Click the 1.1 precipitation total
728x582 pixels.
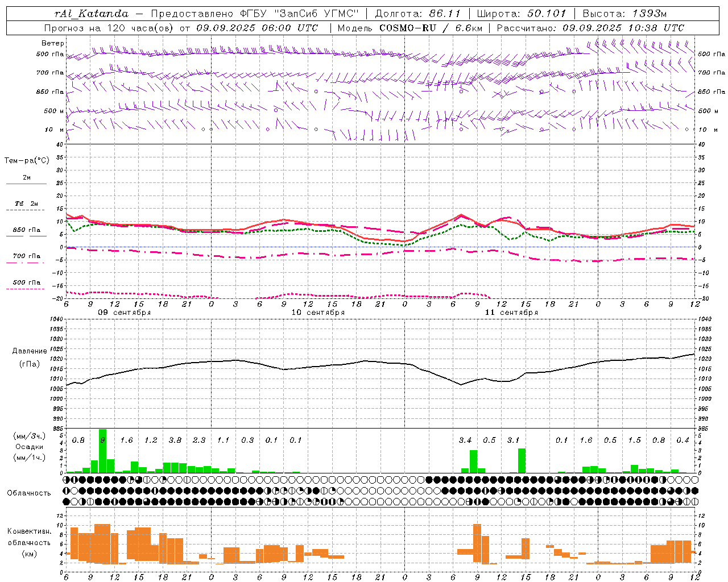[x=223, y=440]
